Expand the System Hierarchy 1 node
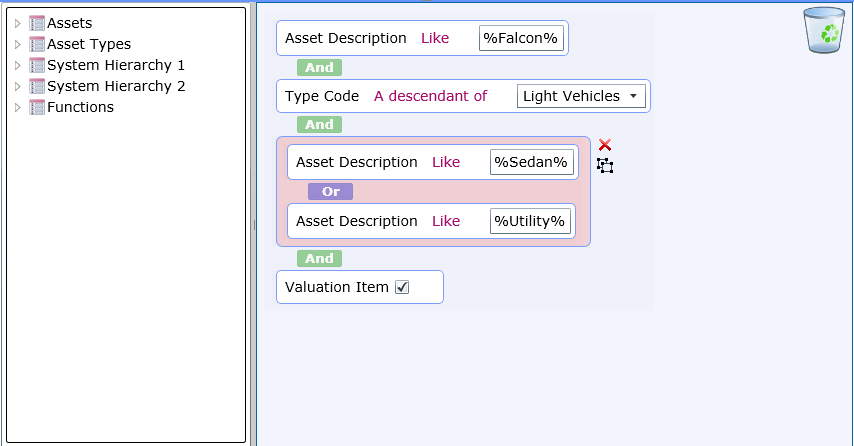This screenshot has width=854, height=446. coord(17,65)
